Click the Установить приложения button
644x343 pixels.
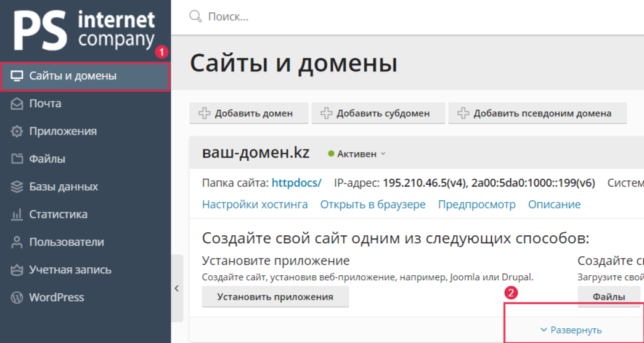[x=275, y=297]
